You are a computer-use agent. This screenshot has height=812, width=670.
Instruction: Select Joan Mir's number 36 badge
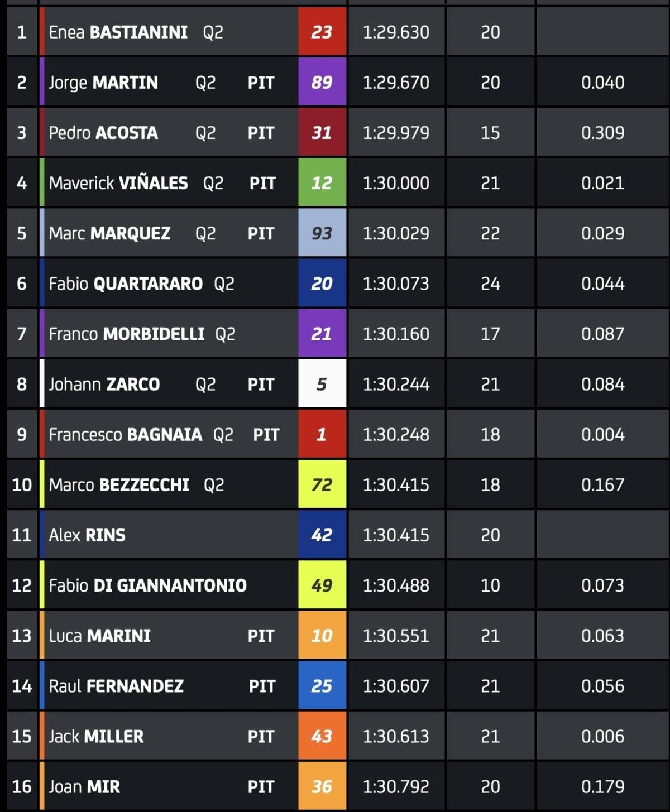coord(322,786)
